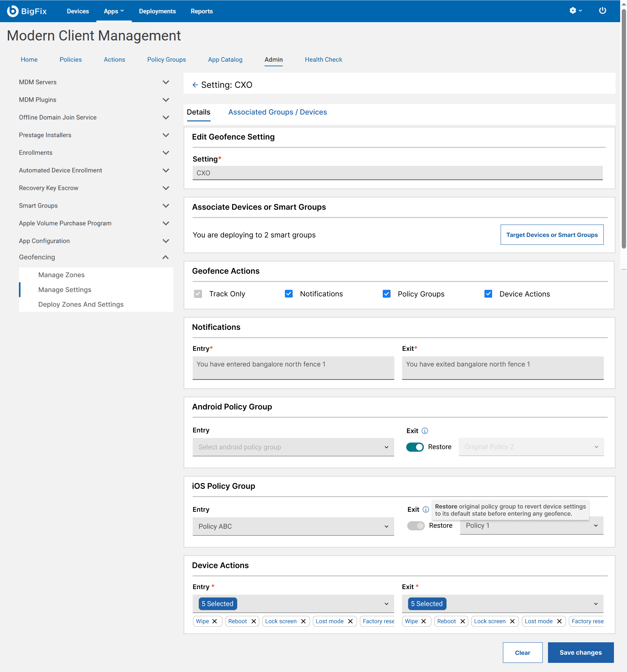Click the BigFix logo icon
Viewport: 627px width, 672px height.
(12, 11)
